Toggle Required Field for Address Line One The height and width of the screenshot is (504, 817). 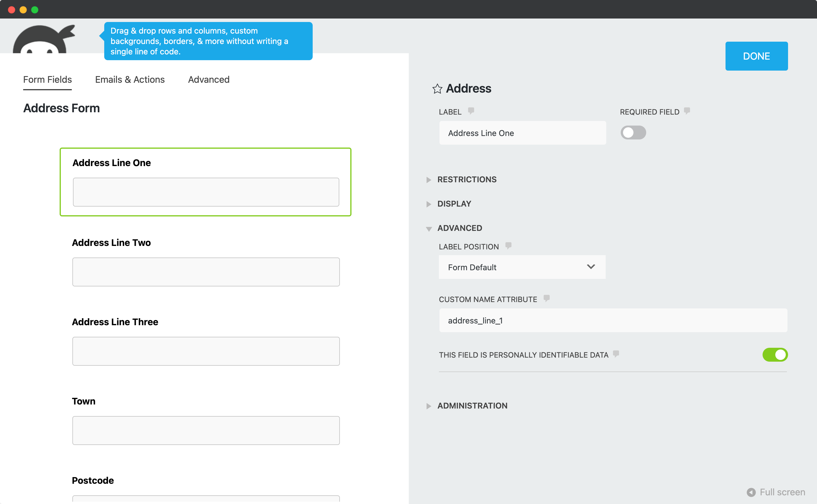pos(633,132)
